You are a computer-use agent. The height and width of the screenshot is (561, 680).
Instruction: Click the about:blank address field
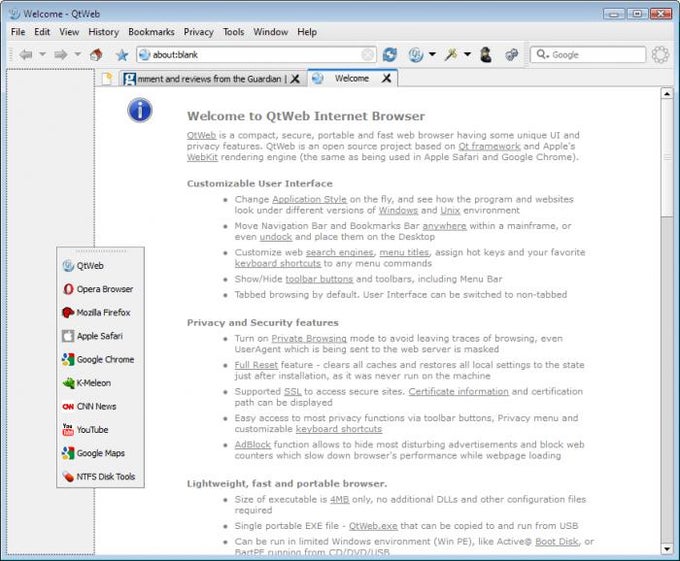pyautogui.click(x=256, y=55)
